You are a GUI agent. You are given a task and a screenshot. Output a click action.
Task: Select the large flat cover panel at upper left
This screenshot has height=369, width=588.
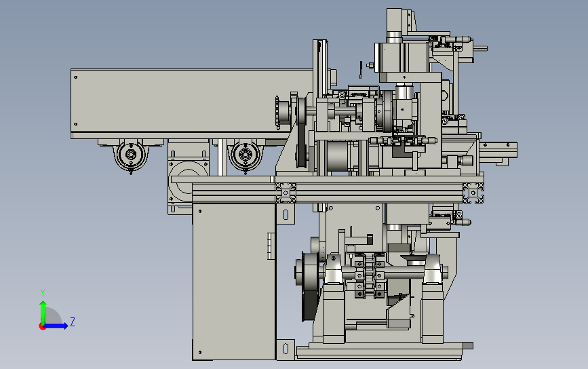pos(191,100)
